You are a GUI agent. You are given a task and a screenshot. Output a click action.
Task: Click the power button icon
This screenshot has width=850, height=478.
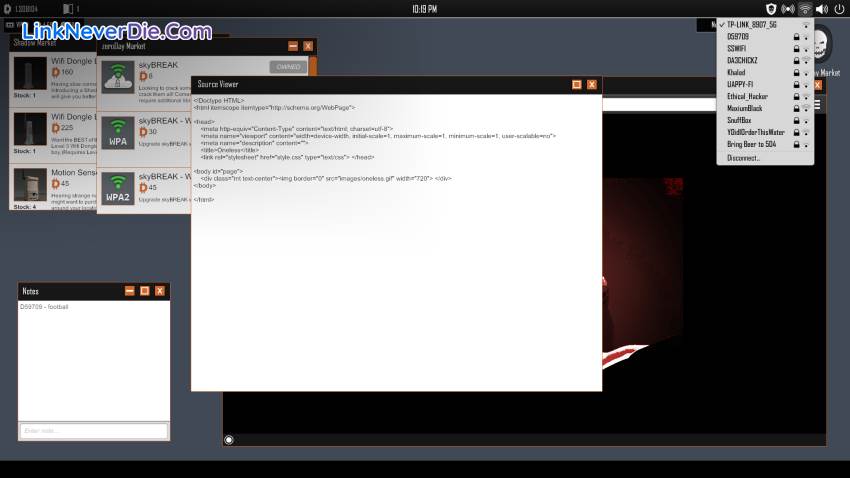[x=838, y=9]
